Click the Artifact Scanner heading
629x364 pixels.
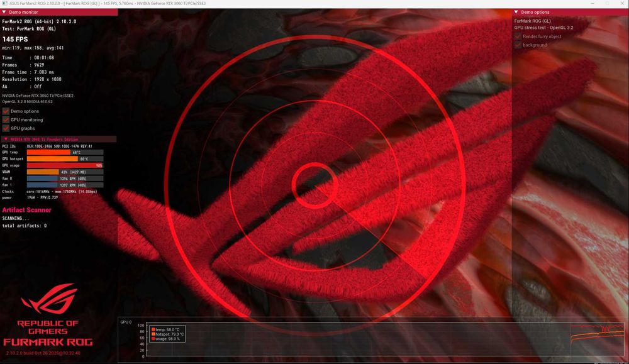pyautogui.click(x=26, y=209)
